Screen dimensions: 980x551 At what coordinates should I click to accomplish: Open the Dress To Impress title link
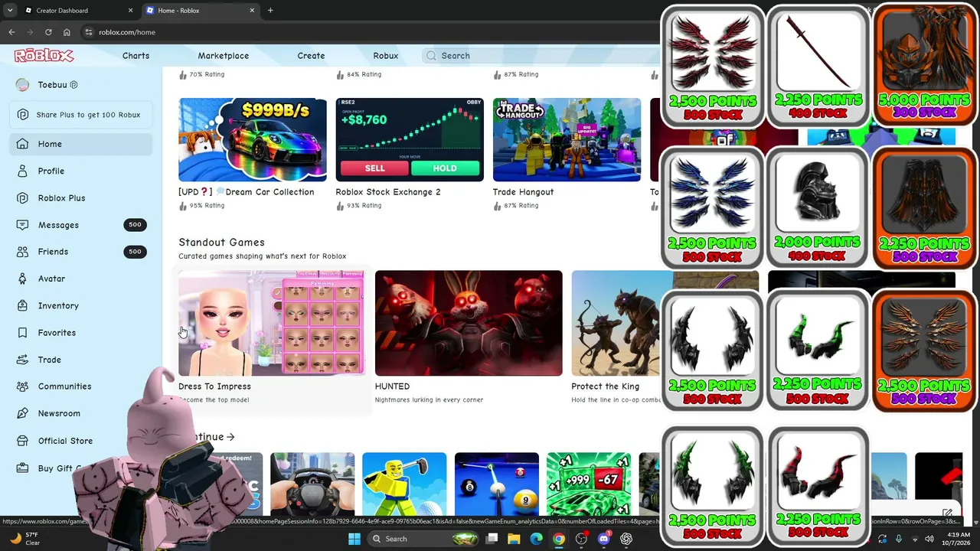click(214, 386)
